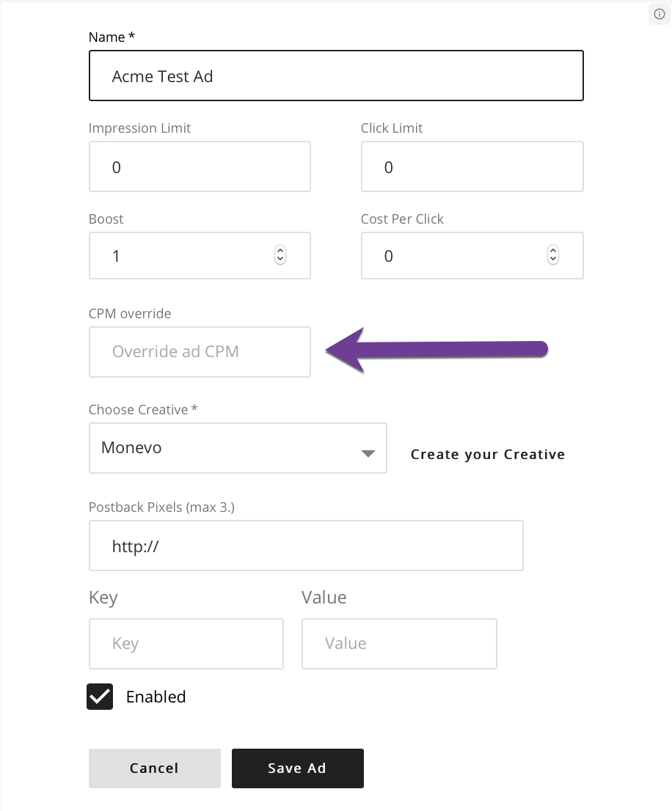Click the Create your Creative link
Viewport: 672px width, 811px height.
[488, 454]
